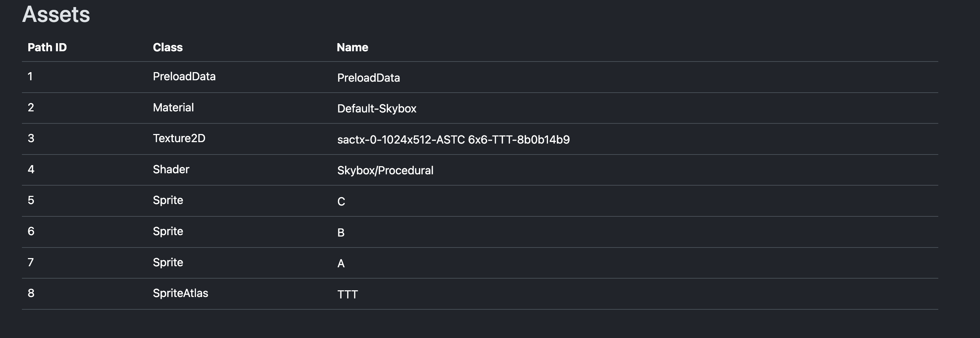This screenshot has height=338, width=980.
Task: Click the Assets heading
Action: (56, 14)
